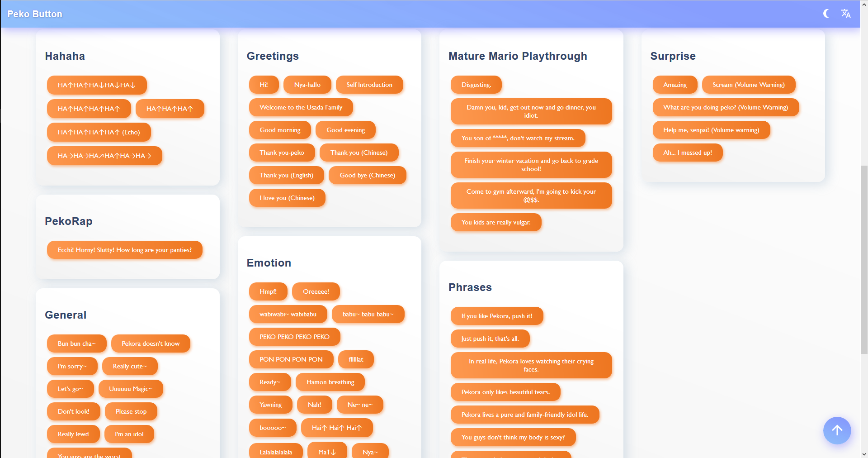Play the Hamon breathing sound
Viewport: 868px width, 458px height.
pos(330,382)
